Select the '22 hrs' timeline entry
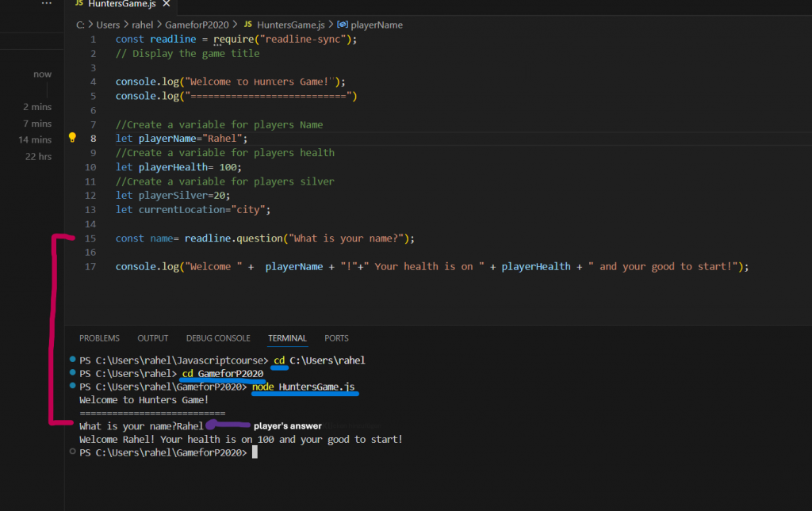Viewport: 812px width, 511px height. point(38,157)
